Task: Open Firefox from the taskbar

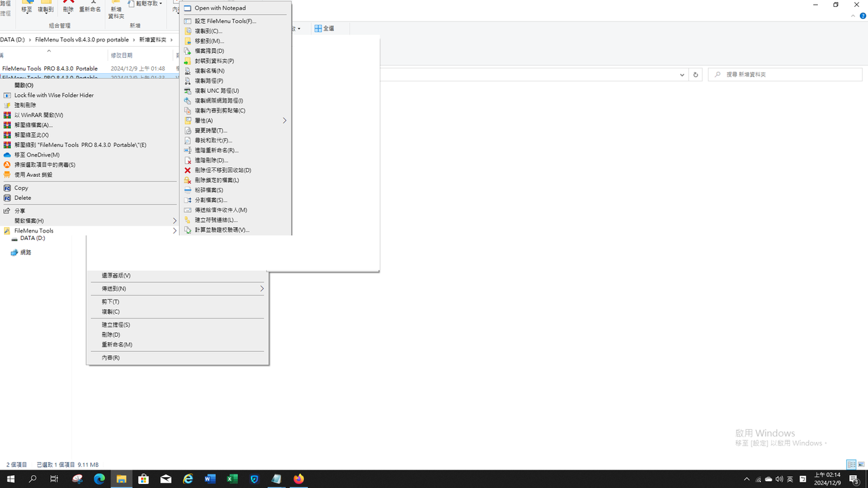Action: tap(298, 479)
